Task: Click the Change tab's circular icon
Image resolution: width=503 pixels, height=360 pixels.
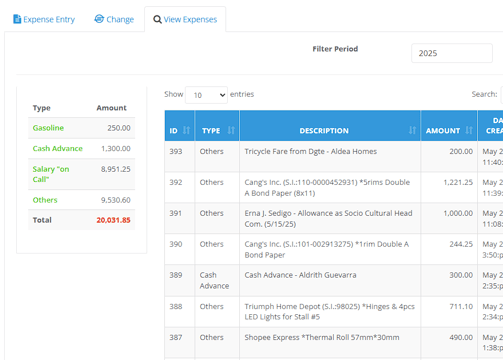Action: coord(99,19)
